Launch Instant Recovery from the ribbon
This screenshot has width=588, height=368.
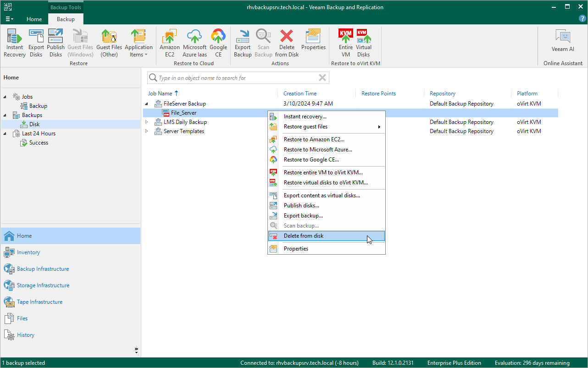tap(15, 43)
